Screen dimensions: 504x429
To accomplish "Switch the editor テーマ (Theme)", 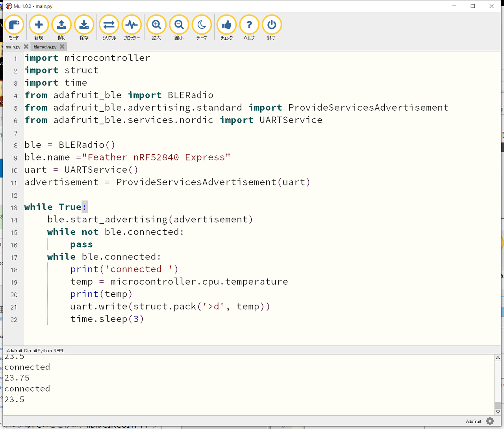I will click(x=202, y=24).
